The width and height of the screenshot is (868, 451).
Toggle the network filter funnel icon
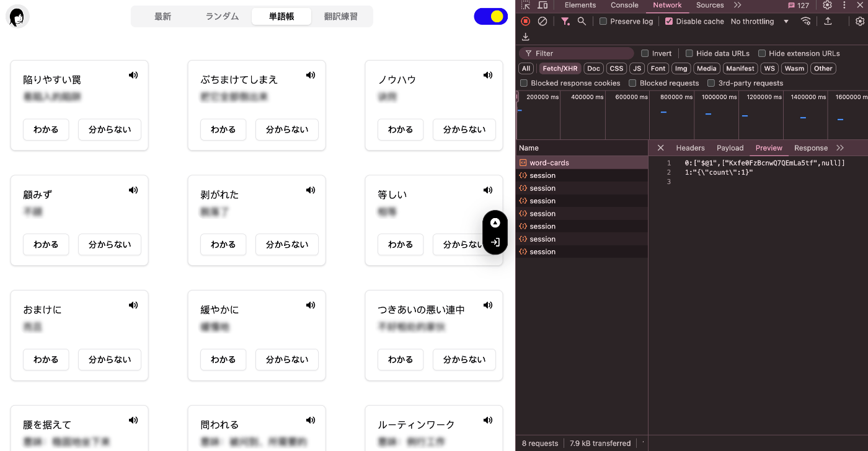[x=565, y=21]
